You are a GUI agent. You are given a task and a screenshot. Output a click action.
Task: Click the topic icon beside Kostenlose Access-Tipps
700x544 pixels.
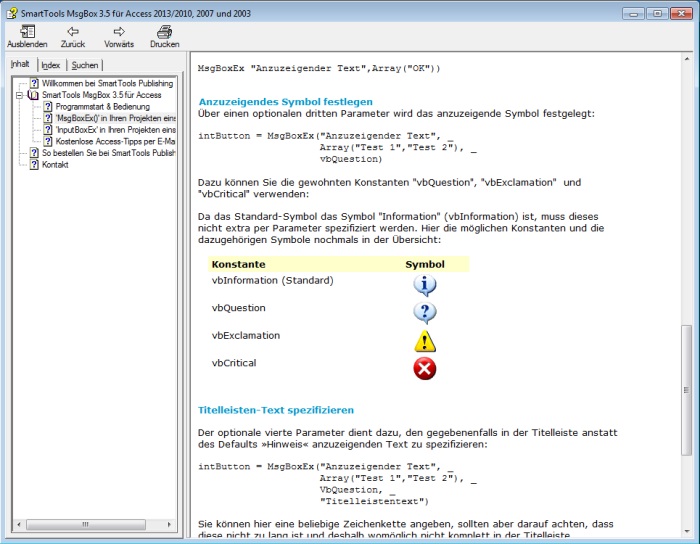pos(48,141)
